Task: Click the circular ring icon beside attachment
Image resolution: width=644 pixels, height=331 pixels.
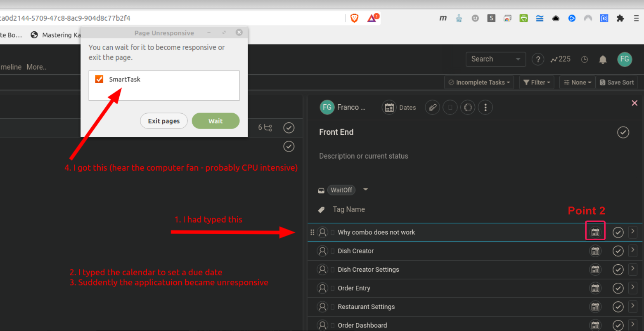Action: click(468, 108)
